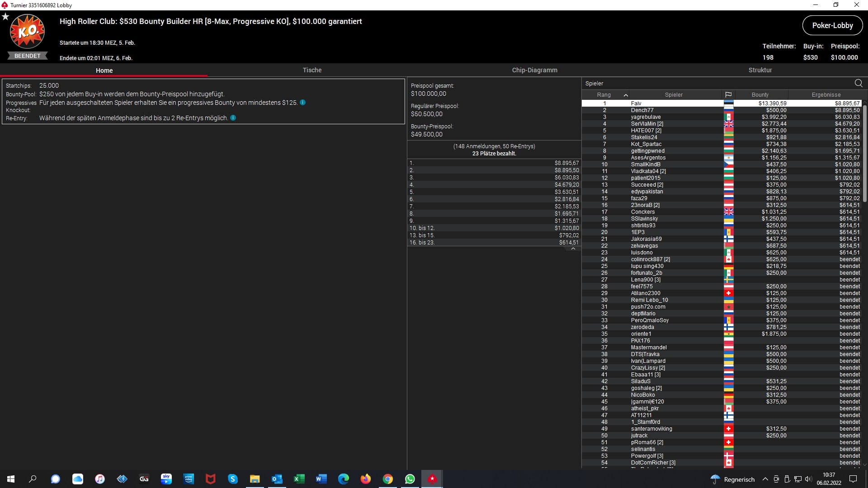The height and width of the screenshot is (488, 868).
Task: Open Skype from the taskbar
Action: click(232, 479)
